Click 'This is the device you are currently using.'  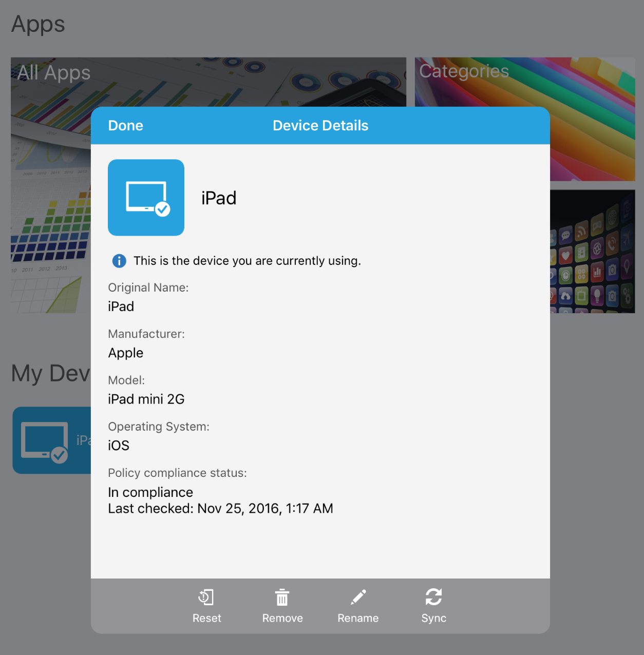pyautogui.click(x=247, y=261)
